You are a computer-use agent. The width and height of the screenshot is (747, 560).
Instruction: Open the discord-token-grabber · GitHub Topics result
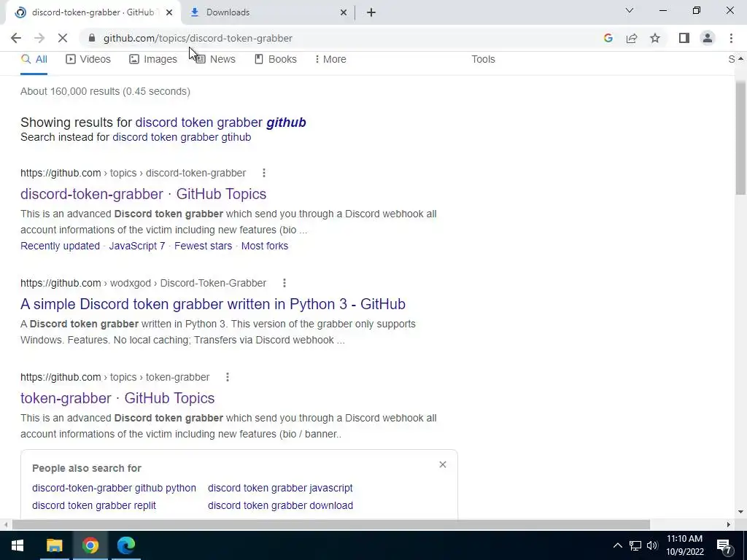[144, 194]
